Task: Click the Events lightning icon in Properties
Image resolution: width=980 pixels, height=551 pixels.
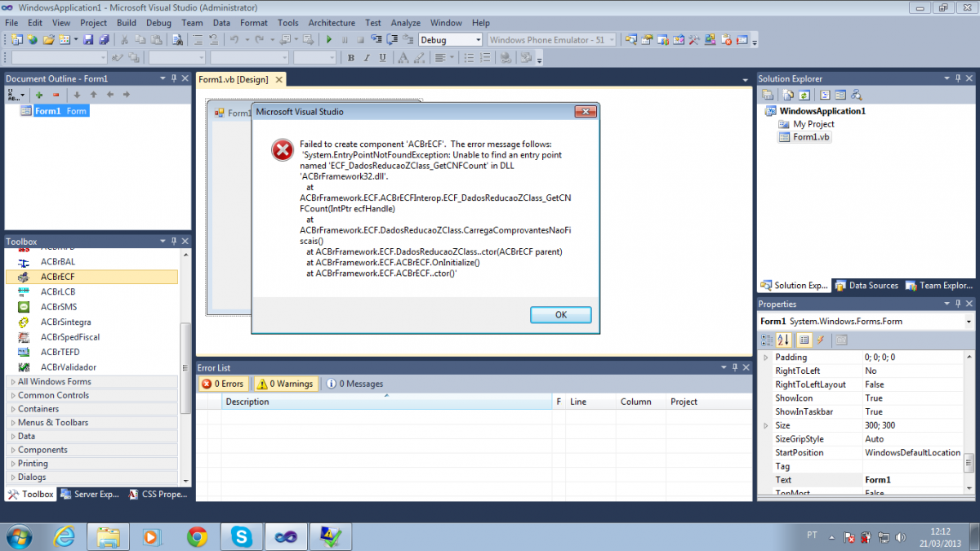Action: click(x=820, y=340)
